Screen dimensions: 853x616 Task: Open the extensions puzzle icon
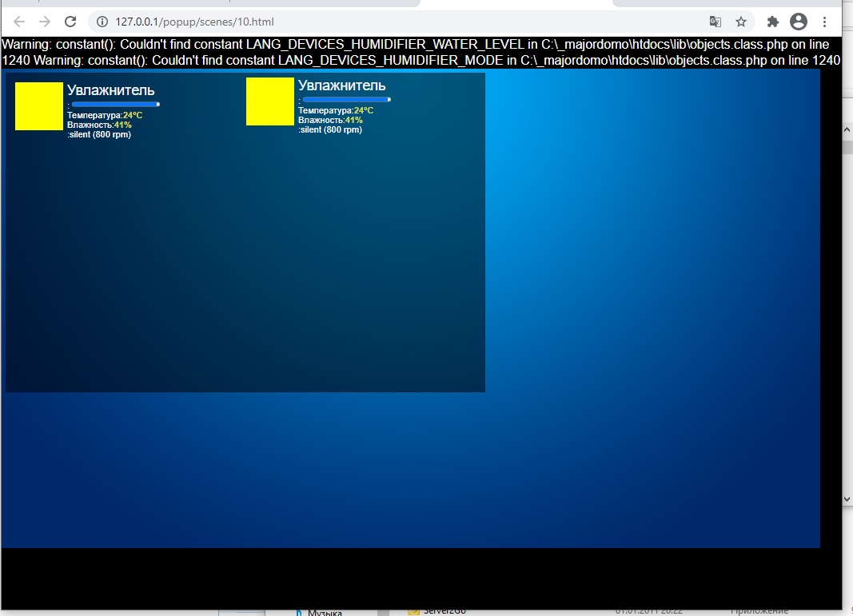(x=772, y=22)
